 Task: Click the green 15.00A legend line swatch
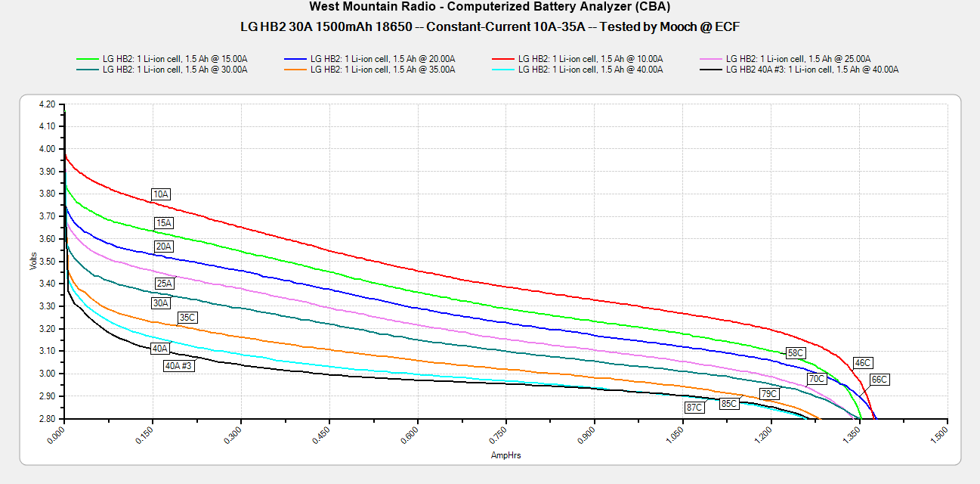pyautogui.click(x=87, y=58)
